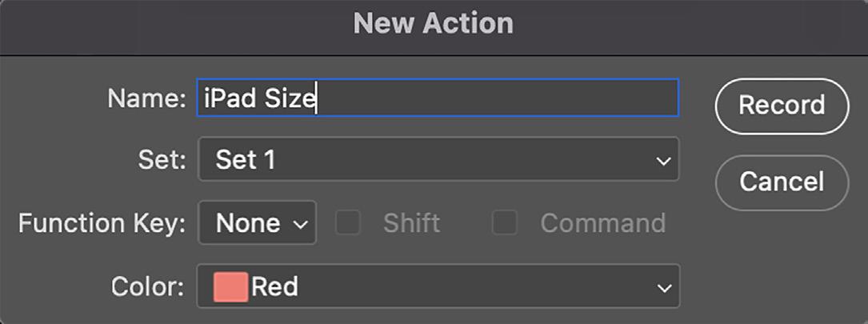The width and height of the screenshot is (868, 324).
Task: Click the chevron arrow in Set dropdown
Action: click(x=663, y=161)
